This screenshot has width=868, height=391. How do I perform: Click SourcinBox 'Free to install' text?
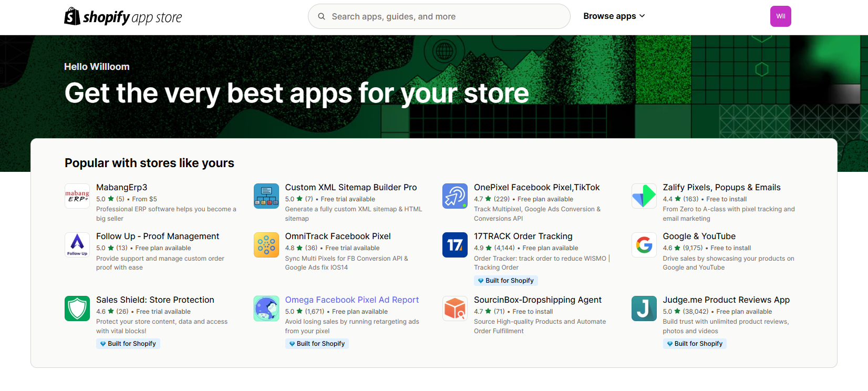click(x=533, y=312)
